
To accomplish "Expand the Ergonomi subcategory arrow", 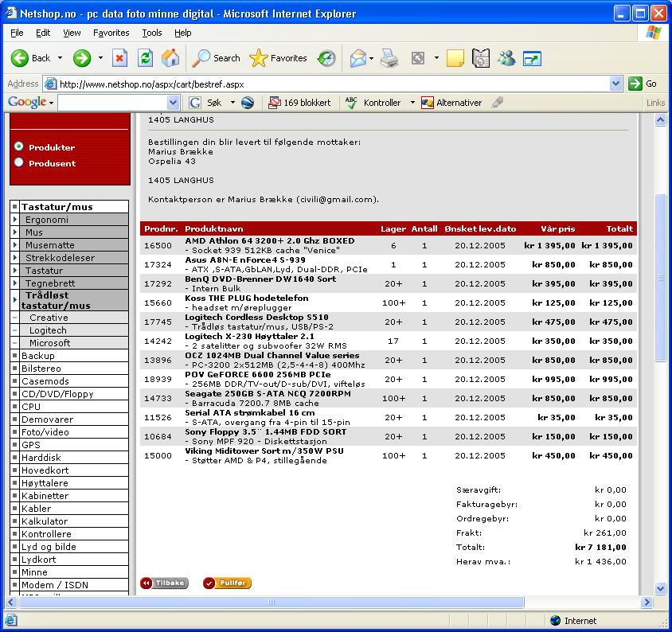I will point(15,220).
